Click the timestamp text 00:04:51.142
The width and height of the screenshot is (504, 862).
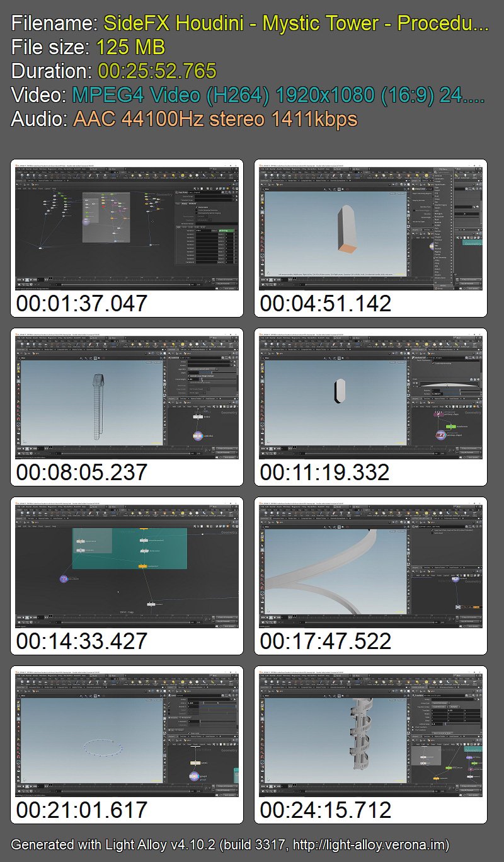coord(326,303)
